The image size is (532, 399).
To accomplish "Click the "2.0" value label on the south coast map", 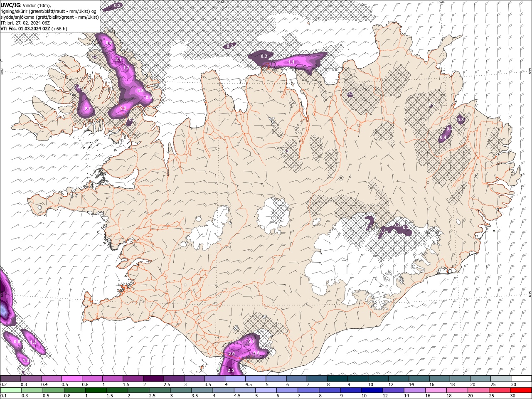I will pyautogui.click(x=232, y=354).
